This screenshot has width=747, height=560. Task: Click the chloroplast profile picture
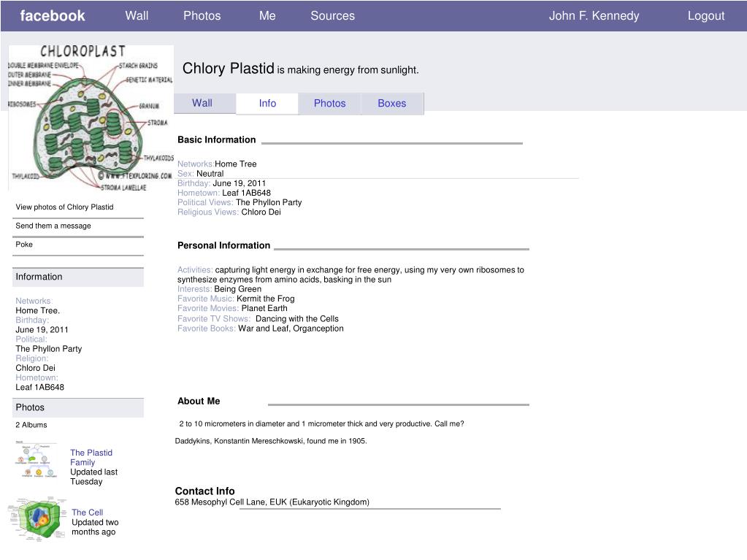[91, 118]
